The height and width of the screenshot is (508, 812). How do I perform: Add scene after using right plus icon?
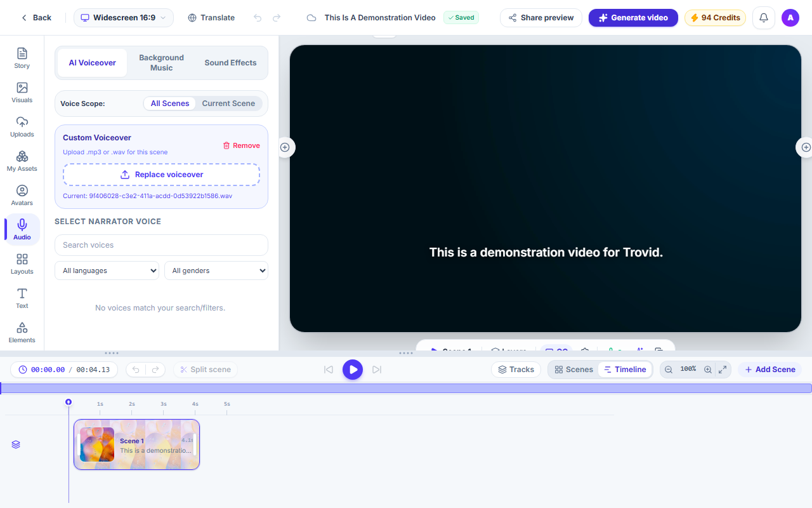[x=806, y=147]
